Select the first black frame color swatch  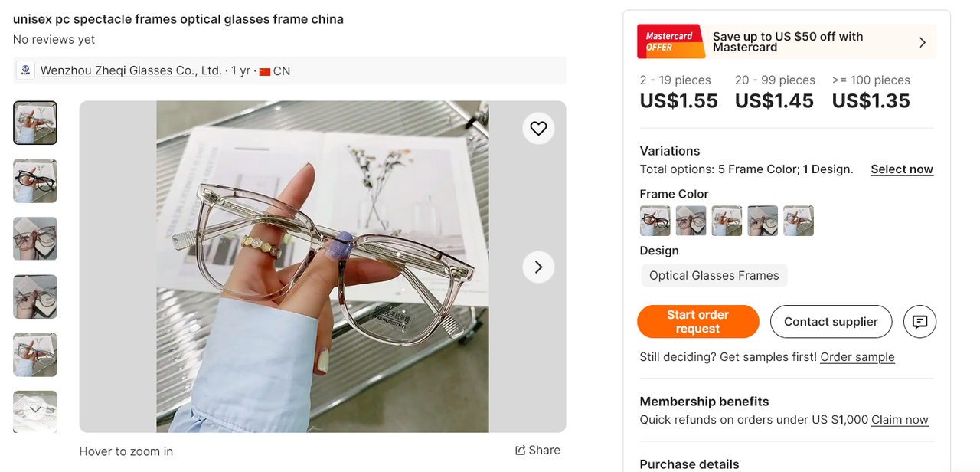pyautogui.click(x=655, y=221)
